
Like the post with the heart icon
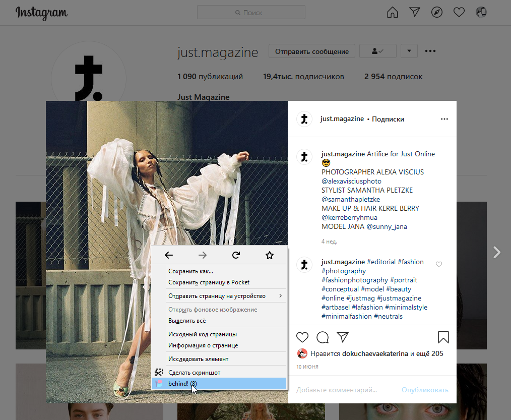pos(302,337)
